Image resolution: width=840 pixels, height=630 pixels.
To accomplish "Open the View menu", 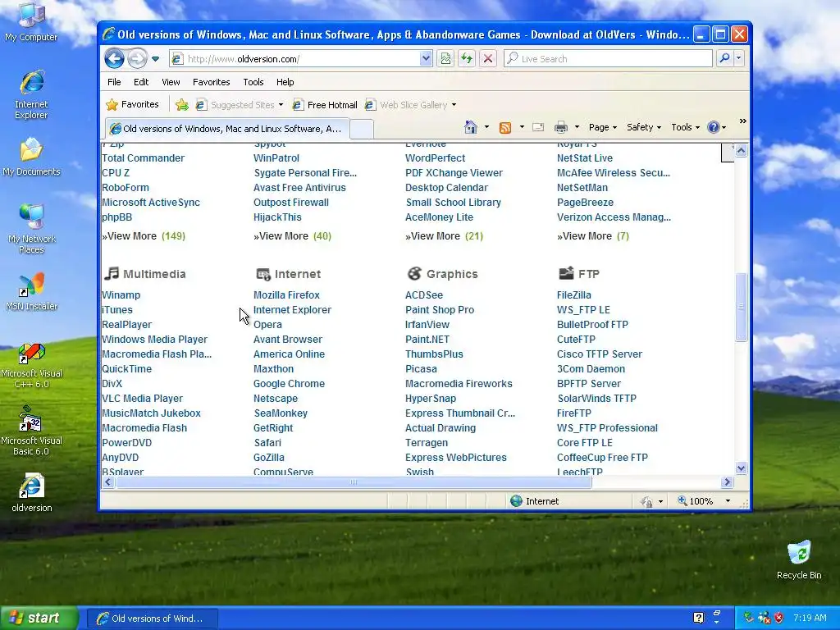I will tap(171, 82).
